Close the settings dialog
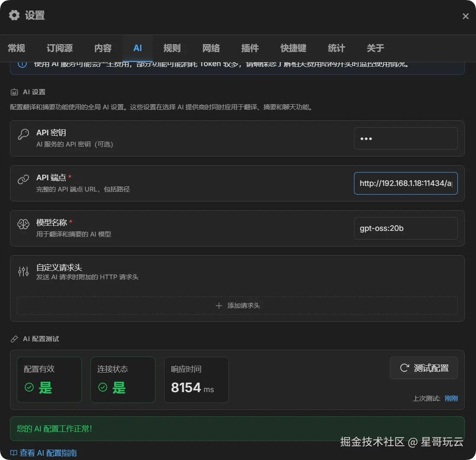Image resolution: width=476 pixels, height=460 pixels. point(465,16)
